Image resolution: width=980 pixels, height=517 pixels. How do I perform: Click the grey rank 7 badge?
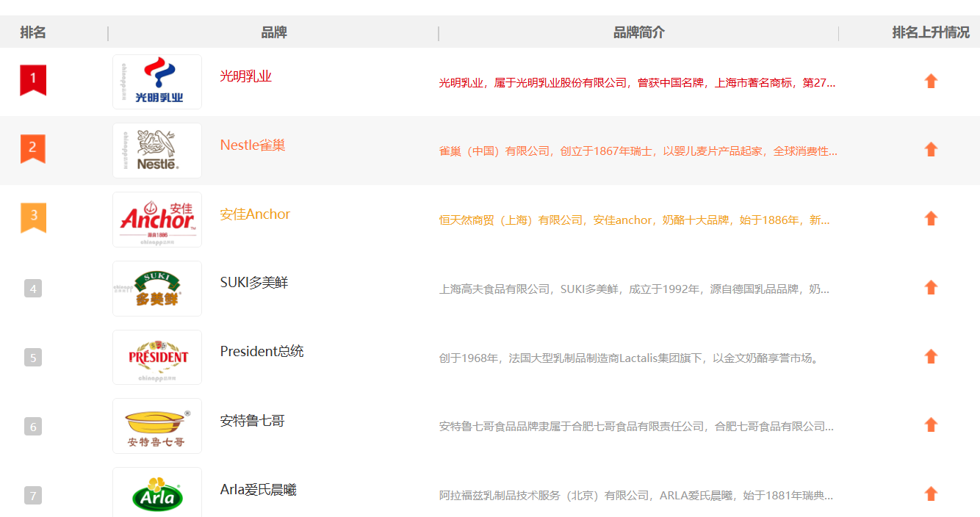33,495
